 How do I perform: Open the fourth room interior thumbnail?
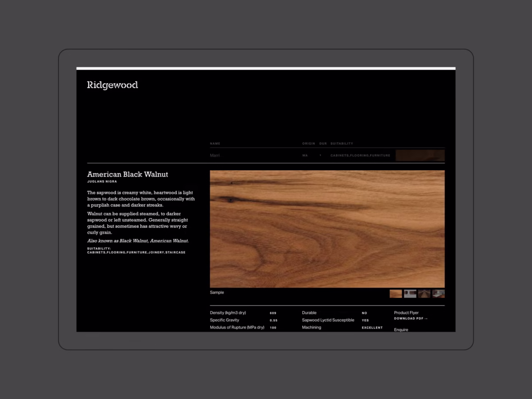(438, 293)
